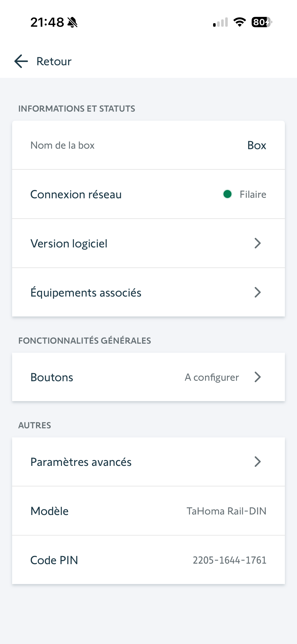
Task: Open the Version logiciel entry
Action: coord(69,244)
